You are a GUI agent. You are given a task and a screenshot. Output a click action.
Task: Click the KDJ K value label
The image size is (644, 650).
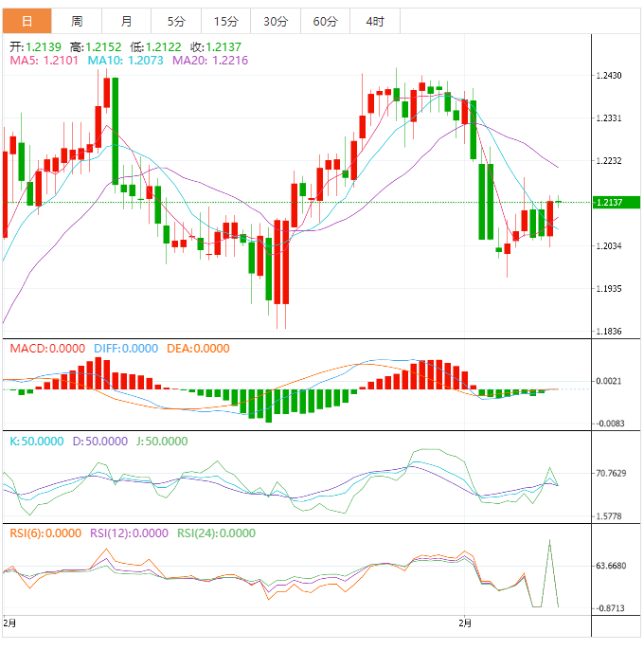[x=37, y=441]
